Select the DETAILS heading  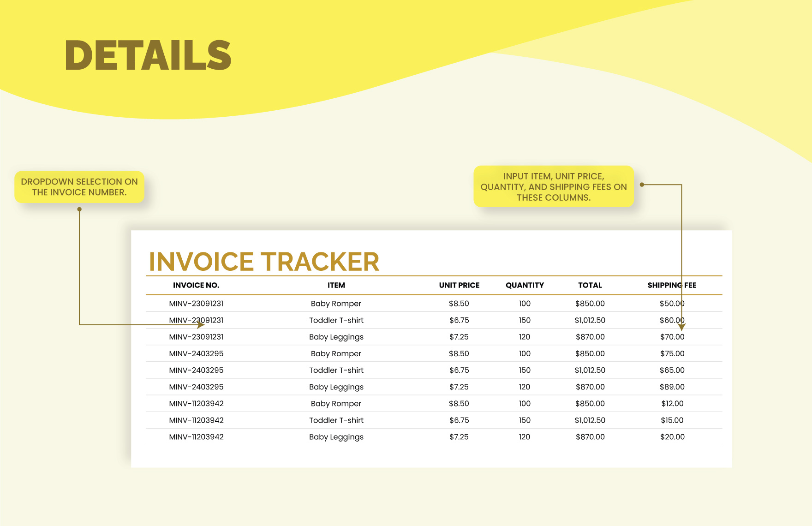click(x=148, y=55)
